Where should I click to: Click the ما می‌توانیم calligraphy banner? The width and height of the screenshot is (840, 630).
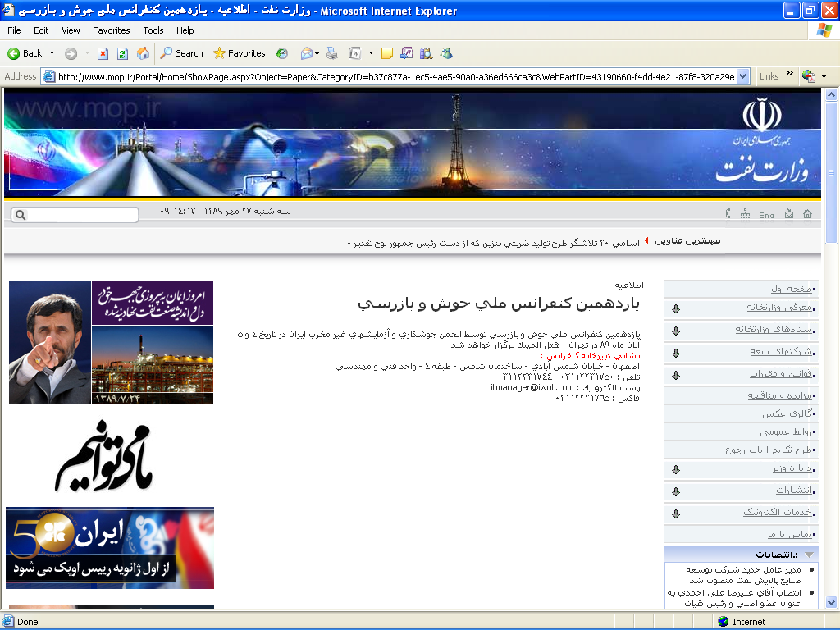click(104, 456)
